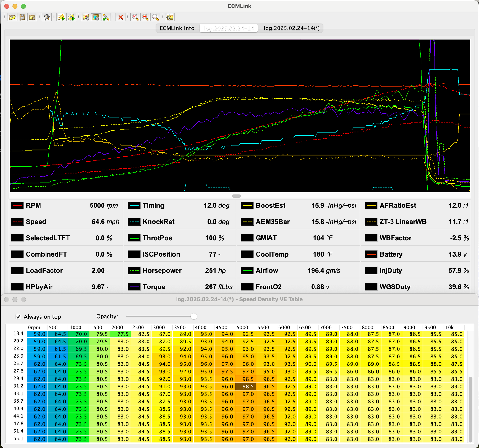The width and height of the screenshot is (479, 448).
Task: Click the paintbrush with green check icon
Action: (106, 17)
